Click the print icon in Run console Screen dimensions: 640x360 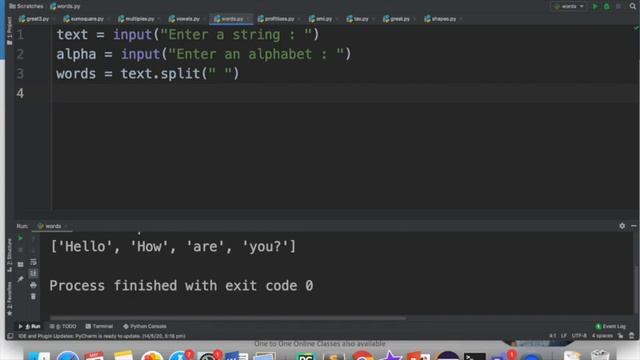[33, 285]
